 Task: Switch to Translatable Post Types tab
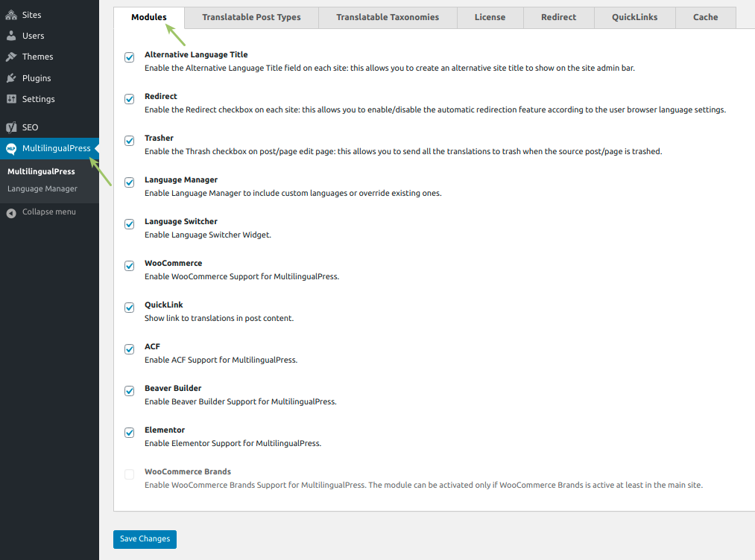tap(251, 17)
